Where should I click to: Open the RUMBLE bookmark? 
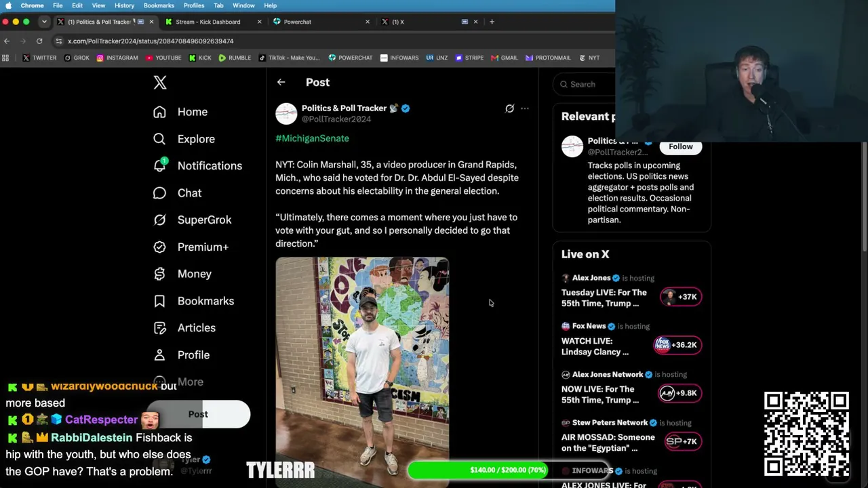pos(235,58)
